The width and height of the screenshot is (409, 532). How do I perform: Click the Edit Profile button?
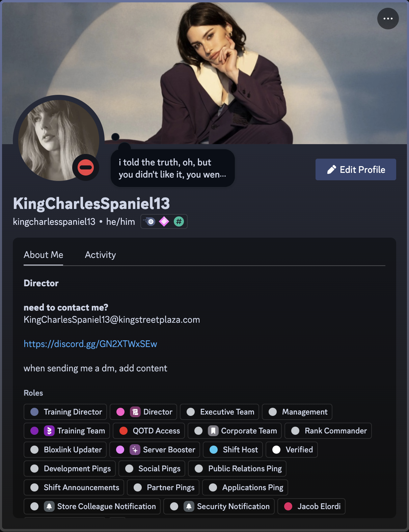coord(356,169)
